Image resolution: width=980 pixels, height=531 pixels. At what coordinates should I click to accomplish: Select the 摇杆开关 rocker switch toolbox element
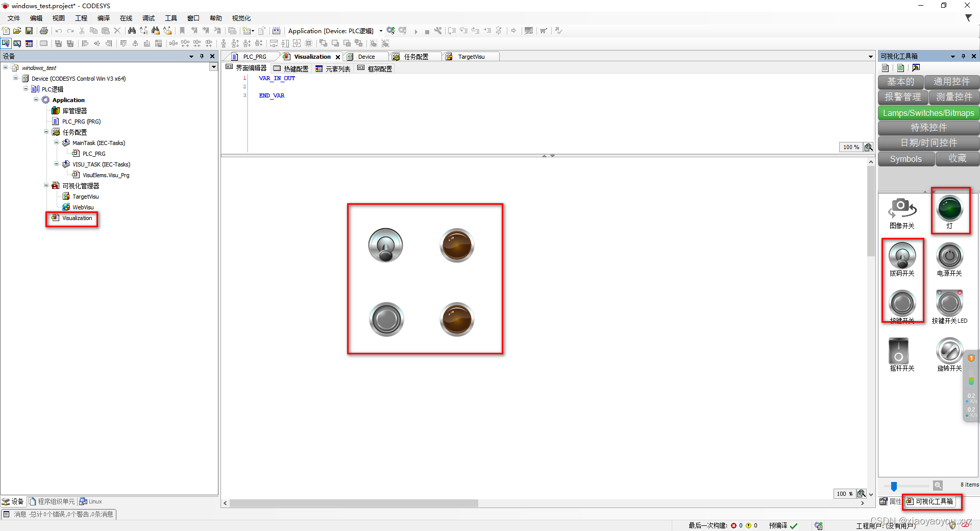tap(902, 354)
